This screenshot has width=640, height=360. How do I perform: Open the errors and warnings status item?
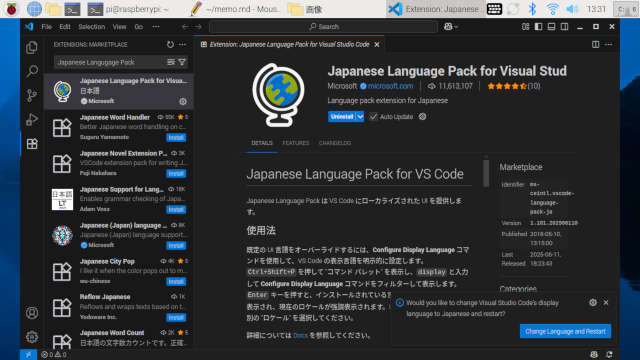tap(53, 355)
